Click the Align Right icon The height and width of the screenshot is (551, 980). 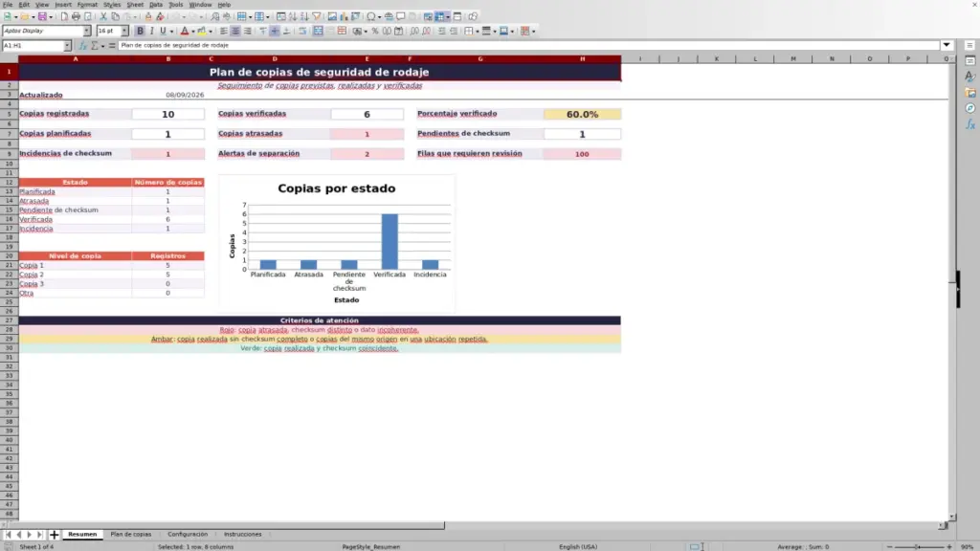pos(248,31)
